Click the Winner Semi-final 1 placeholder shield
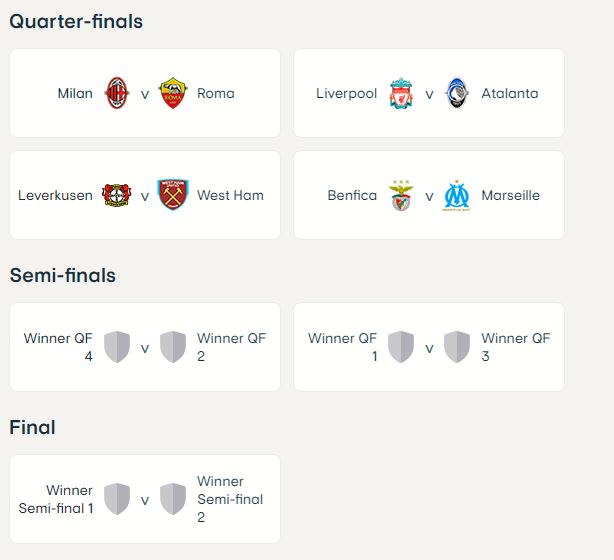Screen dimensions: 614x560 click(117, 499)
